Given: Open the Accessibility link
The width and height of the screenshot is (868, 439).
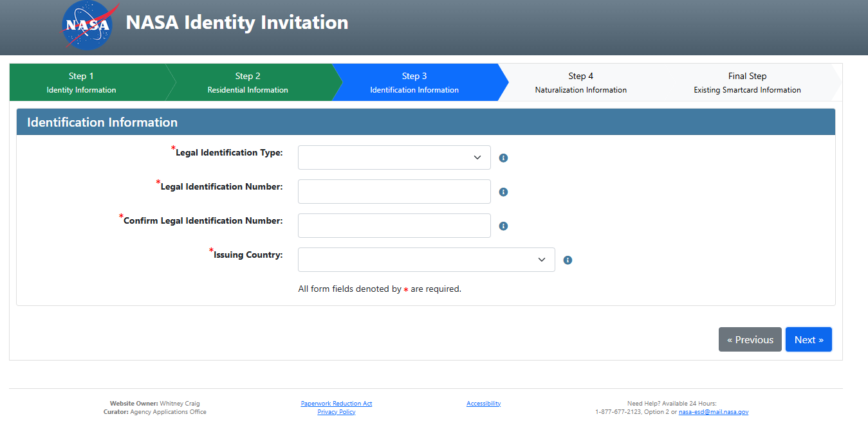Looking at the screenshot, I should pos(484,404).
